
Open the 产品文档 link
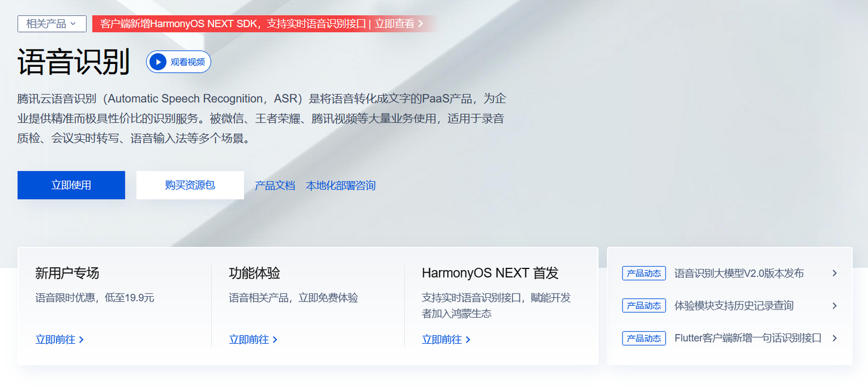click(x=275, y=185)
